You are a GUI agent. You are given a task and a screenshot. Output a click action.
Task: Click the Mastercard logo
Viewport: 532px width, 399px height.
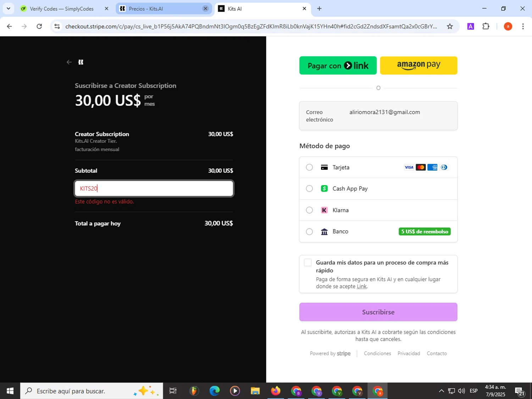pyautogui.click(x=421, y=167)
